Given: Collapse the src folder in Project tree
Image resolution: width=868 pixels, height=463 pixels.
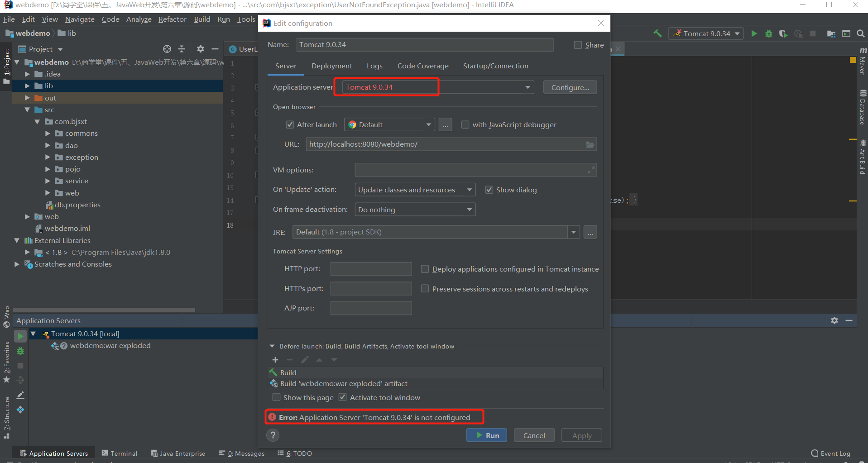Looking at the screenshot, I should tap(27, 110).
